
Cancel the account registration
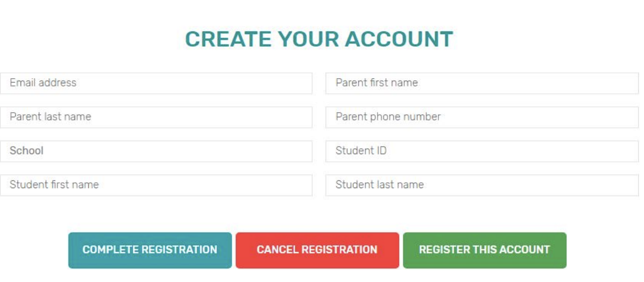(x=317, y=250)
